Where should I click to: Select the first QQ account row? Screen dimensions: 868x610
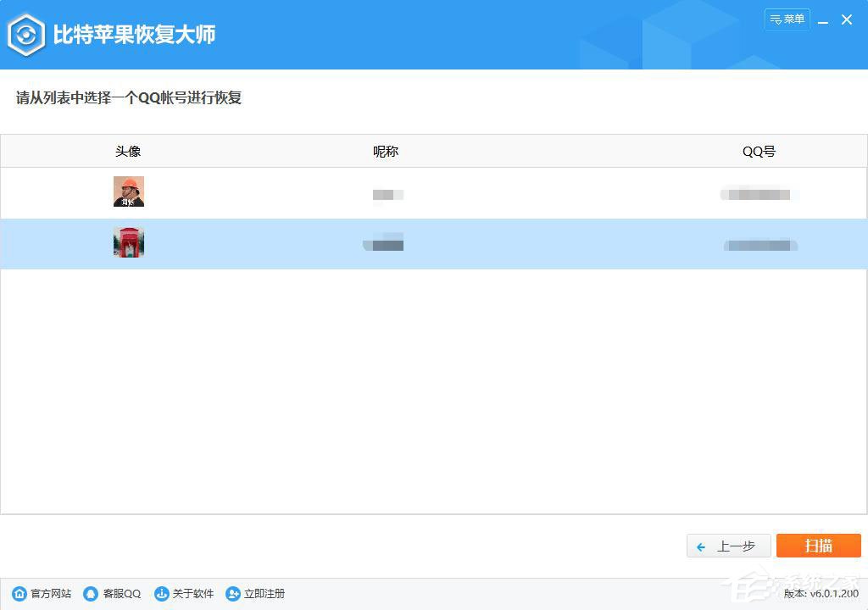tap(434, 193)
